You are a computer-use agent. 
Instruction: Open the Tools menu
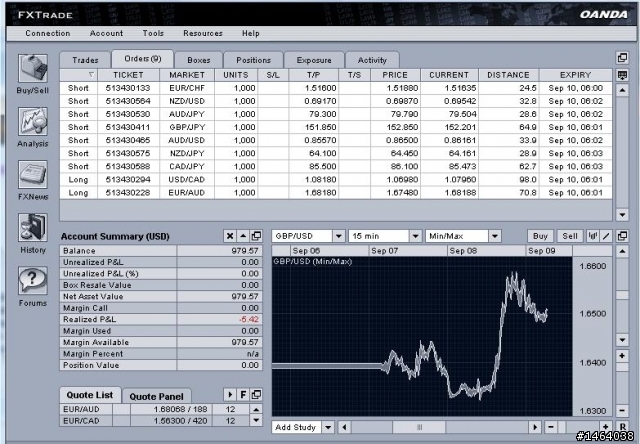pyautogui.click(x=153, y=33)
